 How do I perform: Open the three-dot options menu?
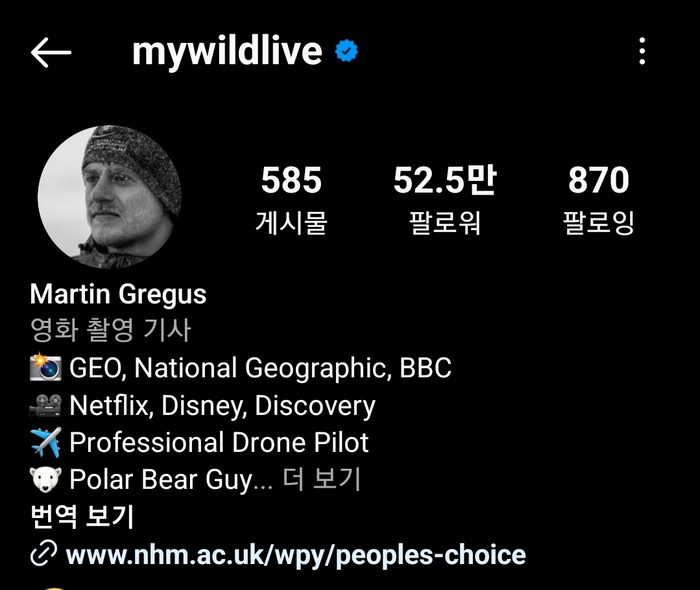click(x=642, y=51)
